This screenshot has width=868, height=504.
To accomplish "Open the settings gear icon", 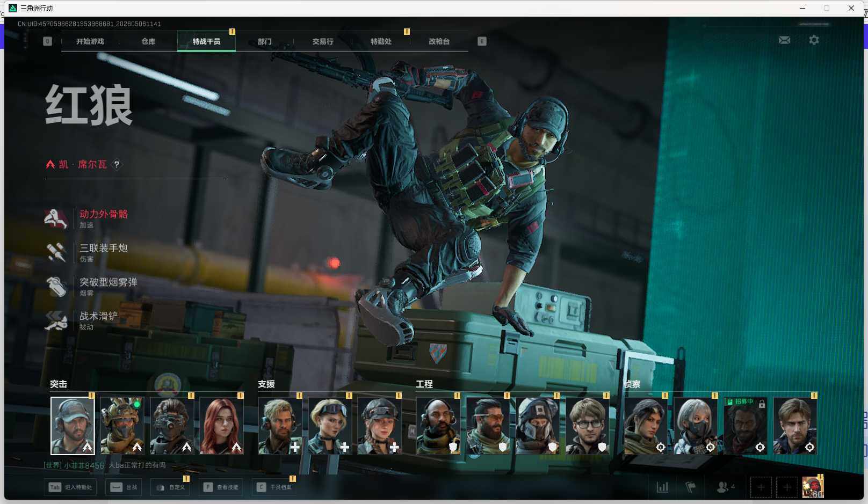I will click(x=814, y=40).
